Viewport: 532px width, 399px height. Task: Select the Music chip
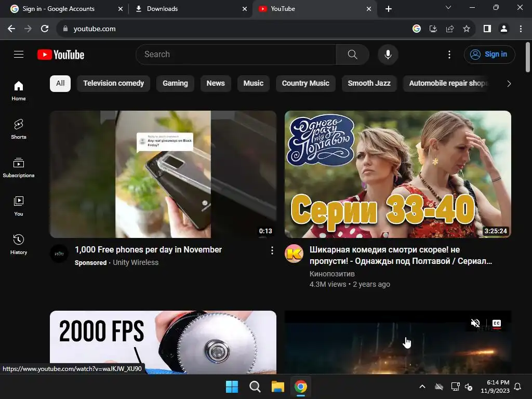click(x=254, y=84)
